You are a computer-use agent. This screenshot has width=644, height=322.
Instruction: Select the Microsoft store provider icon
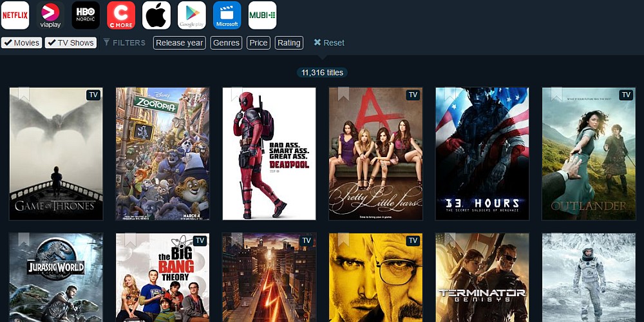pos(227,15)
